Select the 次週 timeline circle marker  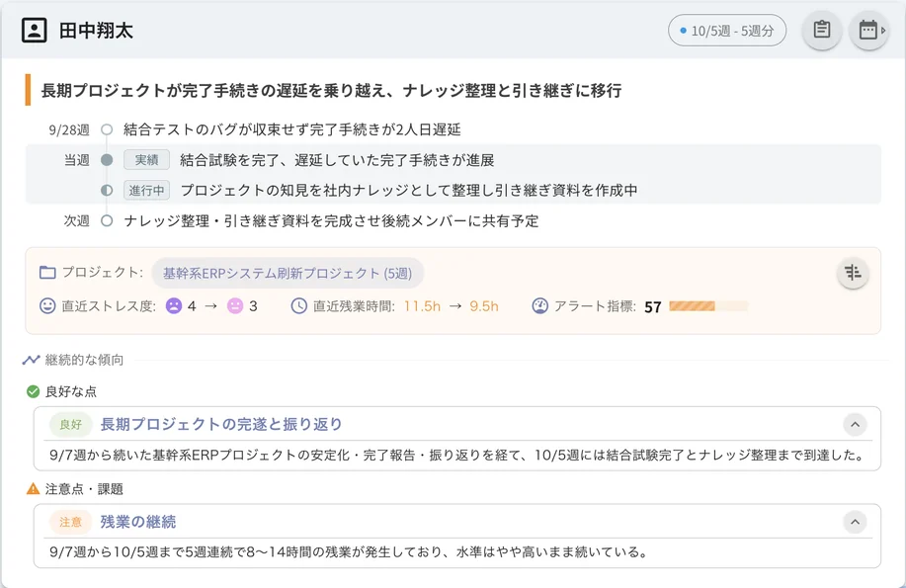pos(107,220)
